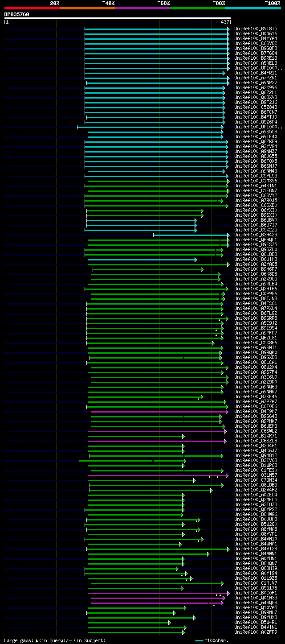Select label UniRef100_A8JG55
The image size is (285, 644).
(x=256, y=156)
